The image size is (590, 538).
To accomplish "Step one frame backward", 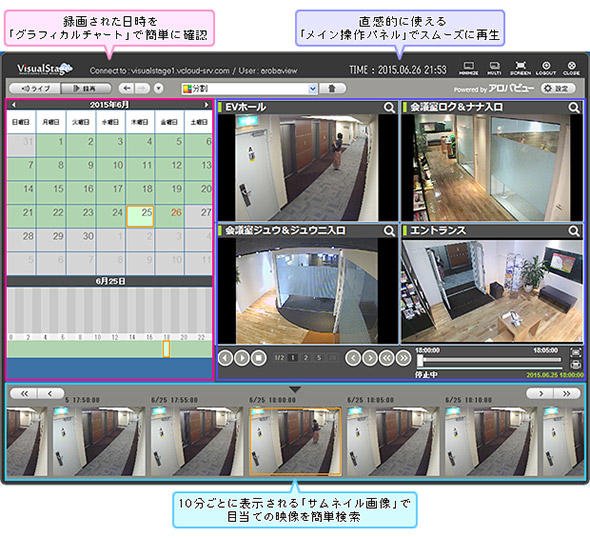I will click(x=353, y=358).
